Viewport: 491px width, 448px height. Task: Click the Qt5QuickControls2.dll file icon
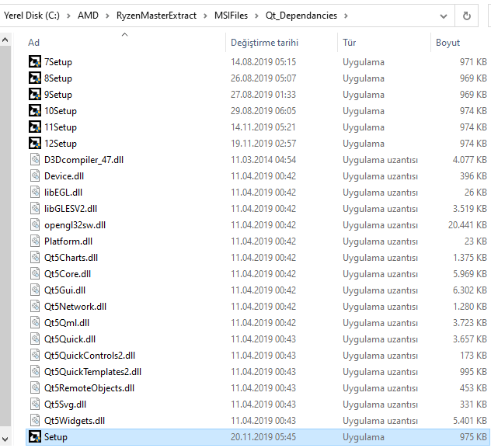point(35,355)
